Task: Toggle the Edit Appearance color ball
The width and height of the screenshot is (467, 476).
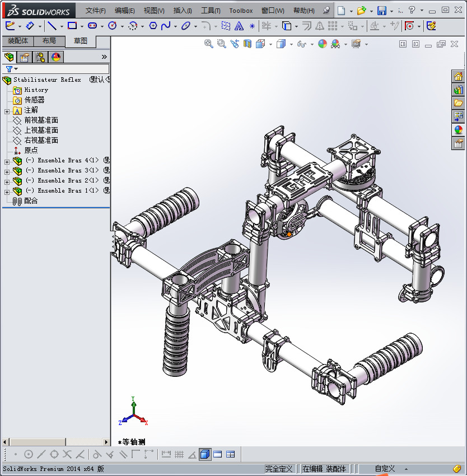Action: [x=322, y=44]
